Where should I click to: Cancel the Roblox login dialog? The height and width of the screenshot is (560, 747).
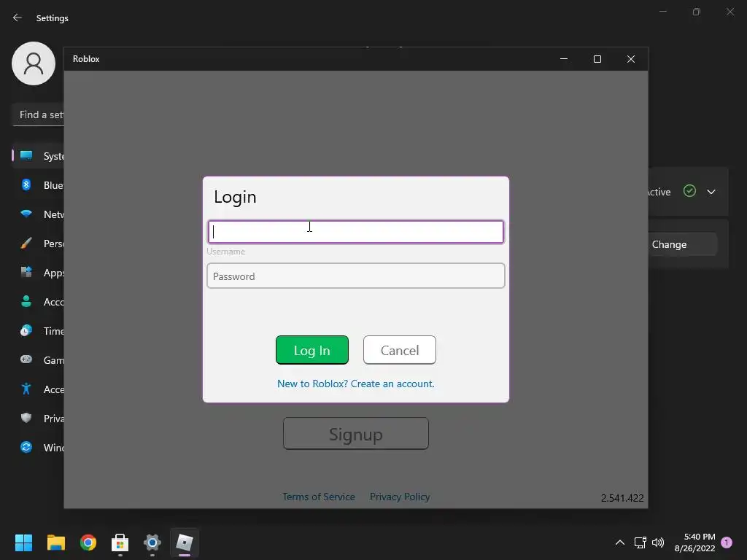click(400, 350)
